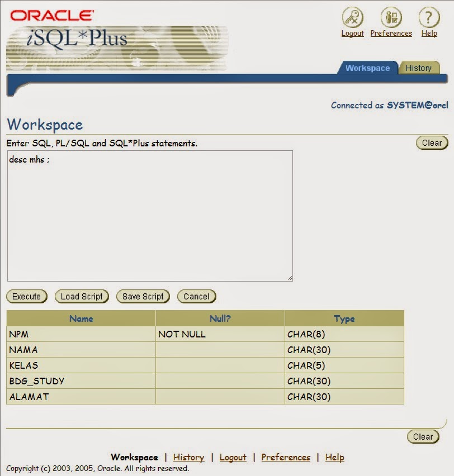Click the text area resize handle
The width and height of the screenshot is (454, 476).
coord(290,278)
